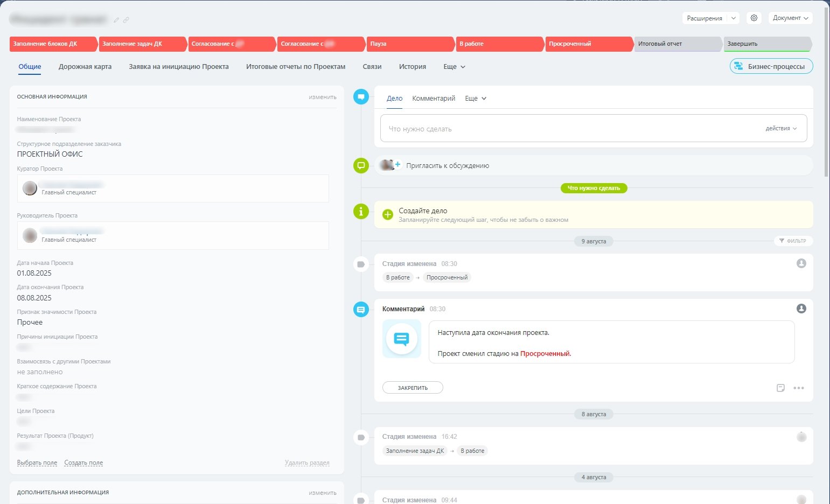Open the Итоговые отчеты по Проектам tab
This screenshot has height=504, width=830.
[x=296, y=67]
